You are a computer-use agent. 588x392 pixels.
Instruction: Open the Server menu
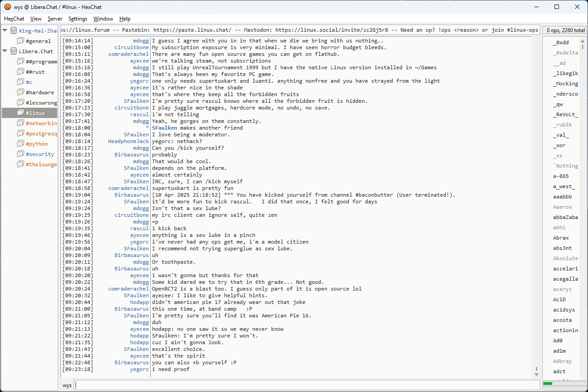pyautogui.click(x=55, y=19)
